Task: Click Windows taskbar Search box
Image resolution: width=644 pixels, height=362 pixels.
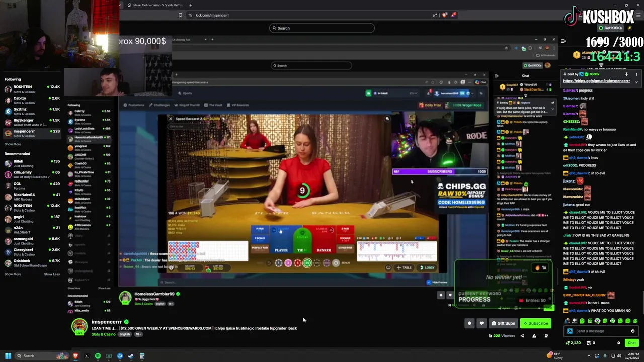Action: pos(41,356)
